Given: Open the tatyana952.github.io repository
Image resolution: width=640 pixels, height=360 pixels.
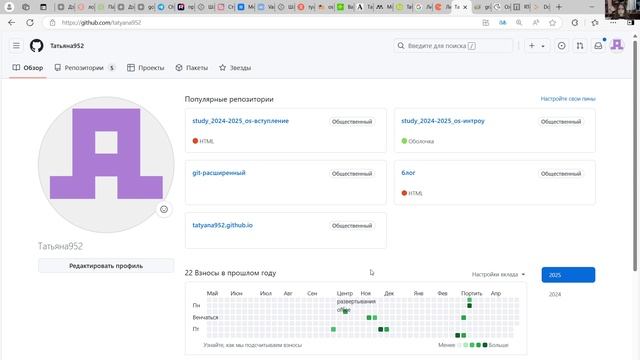Looking at the screenshot, I should [222, 225].
